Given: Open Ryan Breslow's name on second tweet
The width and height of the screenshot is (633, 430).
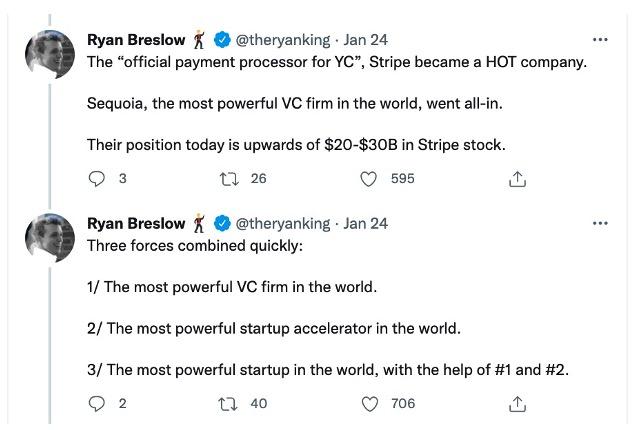Looking at the screenshot, I should coord(136,223).
